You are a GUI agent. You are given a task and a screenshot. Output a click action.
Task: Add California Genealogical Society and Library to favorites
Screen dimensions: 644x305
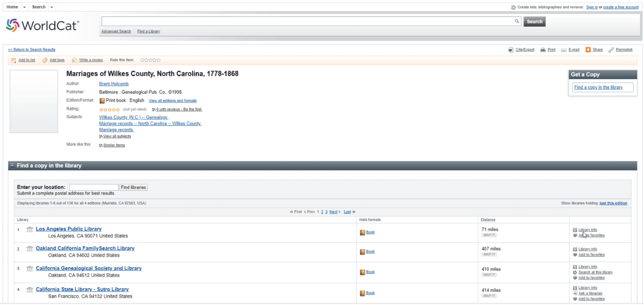click(591, 278)
